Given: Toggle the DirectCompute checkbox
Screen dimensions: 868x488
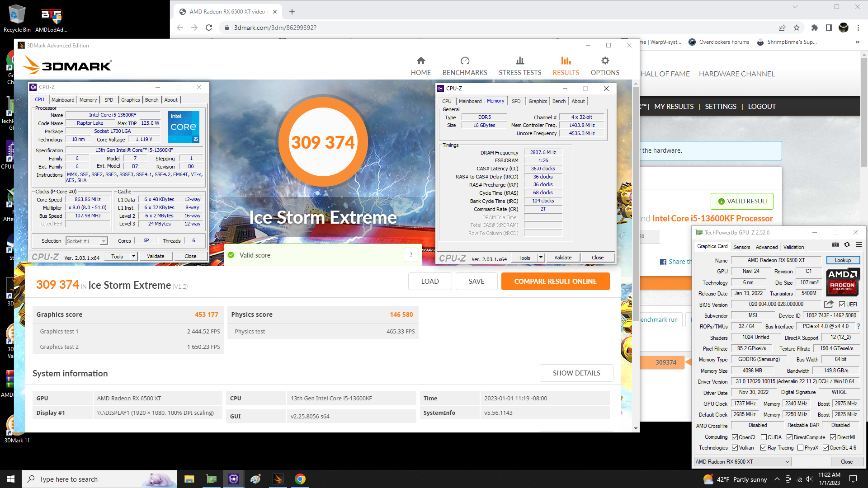Looking at the screenshot, I should [x=789, y=437].
